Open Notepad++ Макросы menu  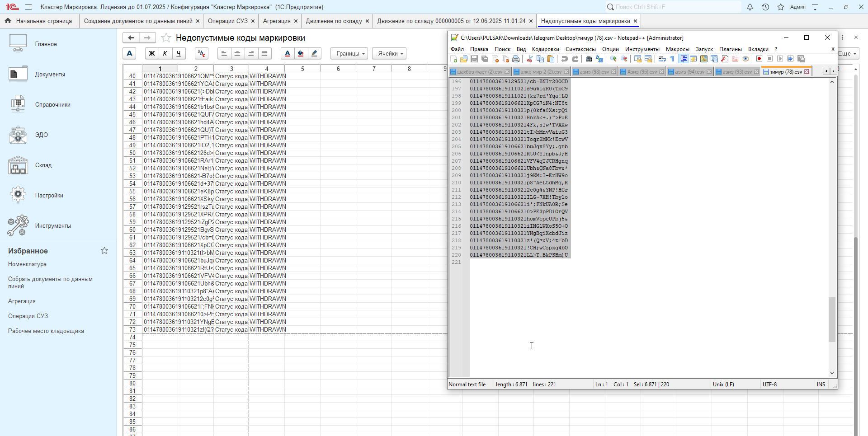click(x=677, y=49)
